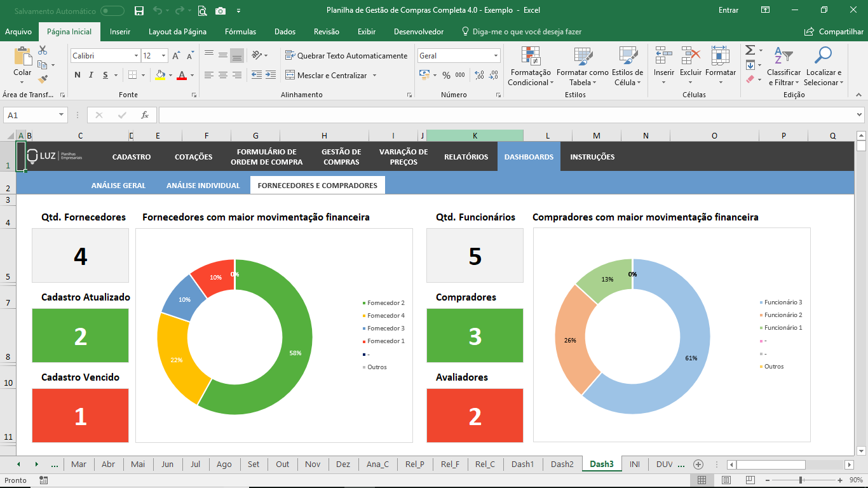
Task: Open the Fórmulas ribbon tab
Action: (x=240, y=32)
